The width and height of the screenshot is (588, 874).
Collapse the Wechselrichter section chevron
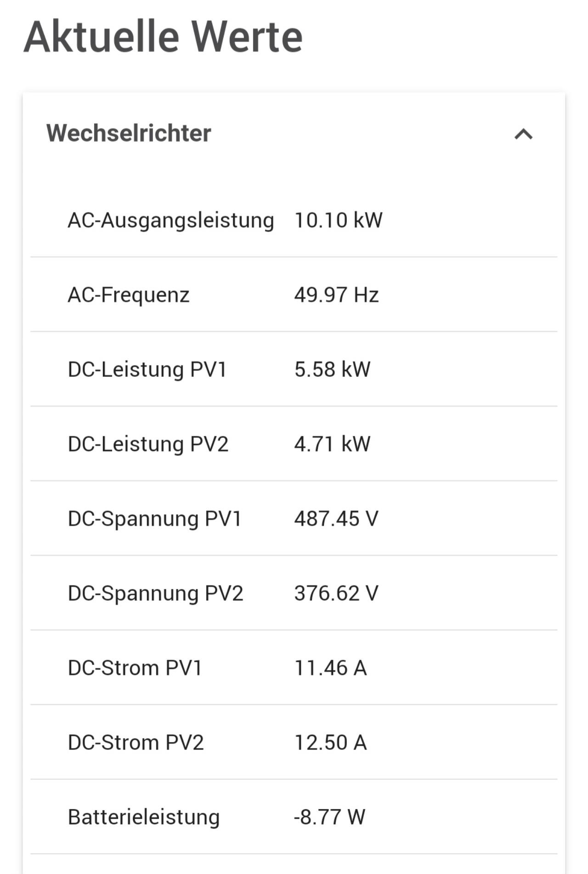523,134
